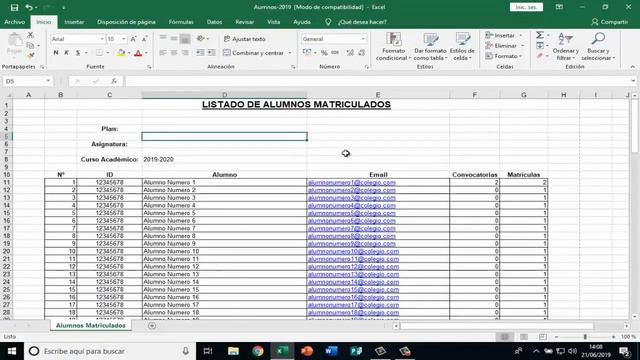Viewport: 640px width, 360px height.
Task: Open Ordenar y filtrar
Action: pos(566,47)
